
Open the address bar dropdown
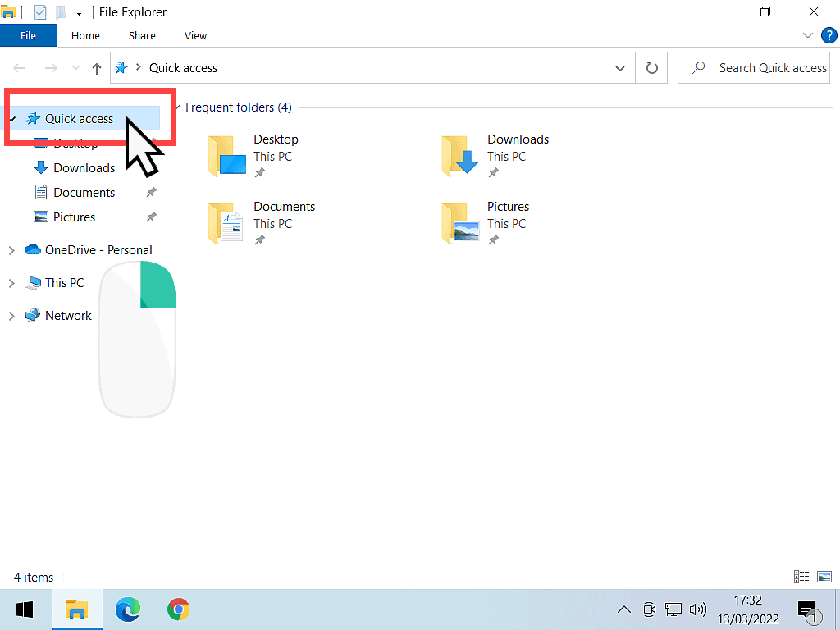coord(620,67)
